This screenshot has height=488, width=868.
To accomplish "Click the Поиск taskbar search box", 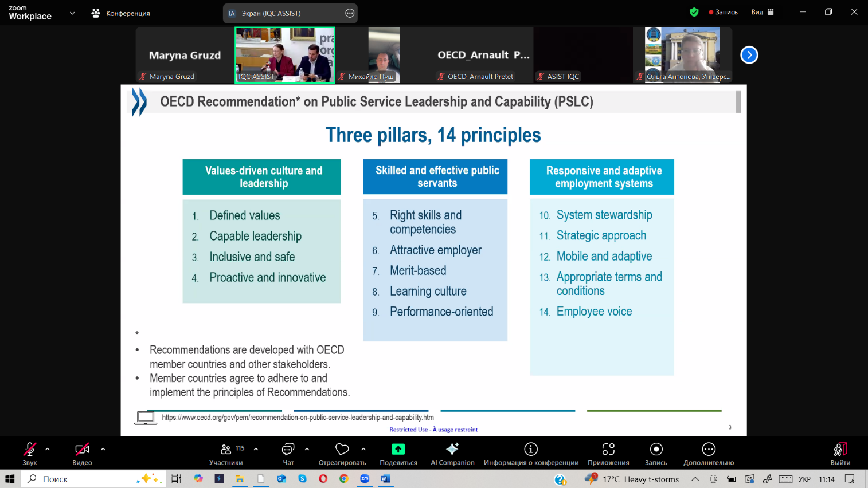I will [x=93, y=479].
